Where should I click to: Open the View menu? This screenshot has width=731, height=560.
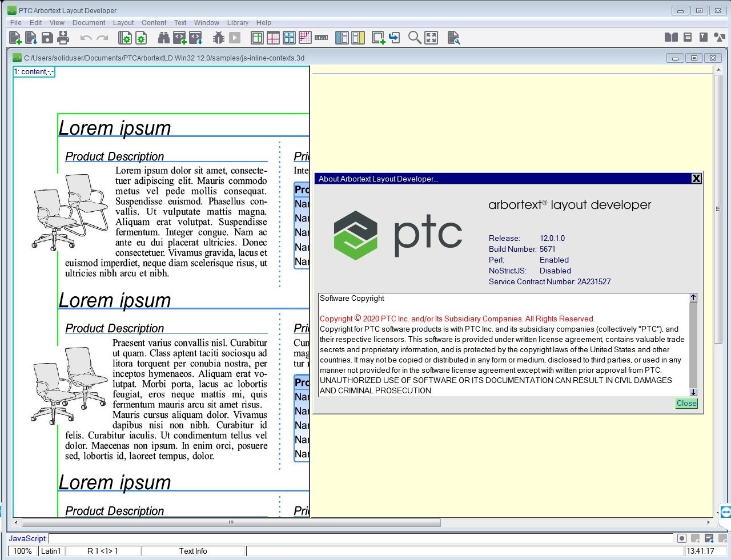click(x=57, y=23)
